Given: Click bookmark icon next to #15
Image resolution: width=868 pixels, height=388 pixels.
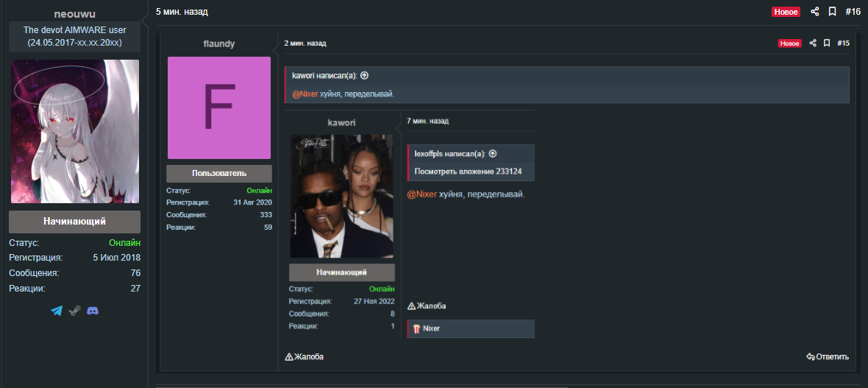Looking at the screenshot, I should click(827, 43).
